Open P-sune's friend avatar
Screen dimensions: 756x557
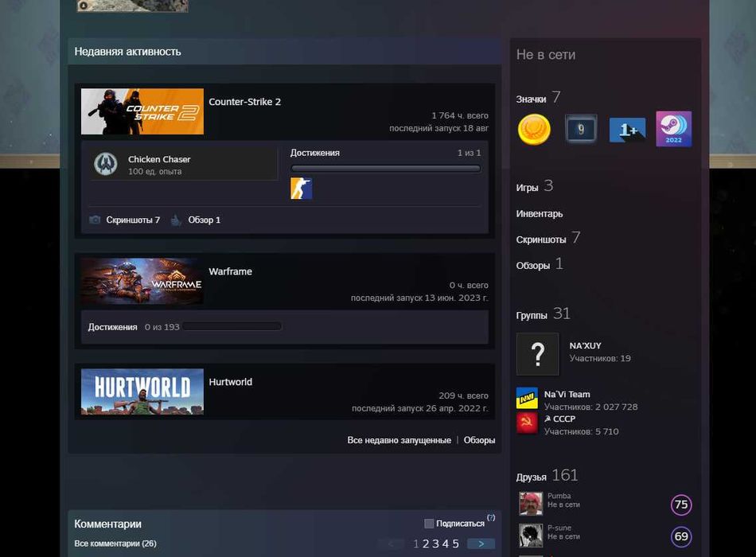[x=531, y=536]
